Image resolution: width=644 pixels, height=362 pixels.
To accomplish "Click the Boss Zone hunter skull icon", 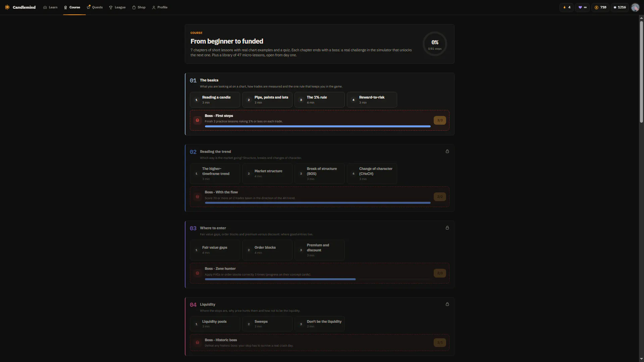I will click(198, 273).
